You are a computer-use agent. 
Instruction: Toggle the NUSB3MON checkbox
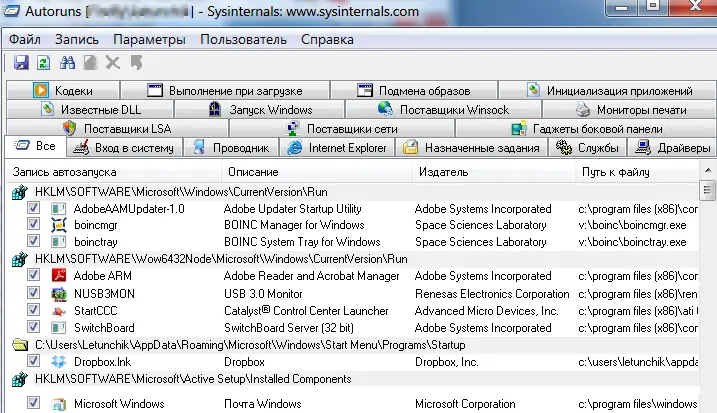(x=33, y=293)
